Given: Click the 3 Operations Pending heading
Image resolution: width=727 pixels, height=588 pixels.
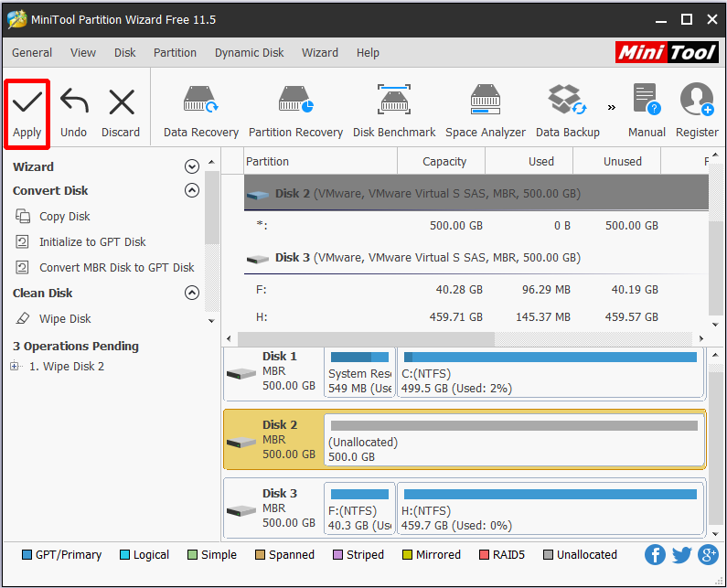Looking at the screenshot, I should (x=76, y=347).
